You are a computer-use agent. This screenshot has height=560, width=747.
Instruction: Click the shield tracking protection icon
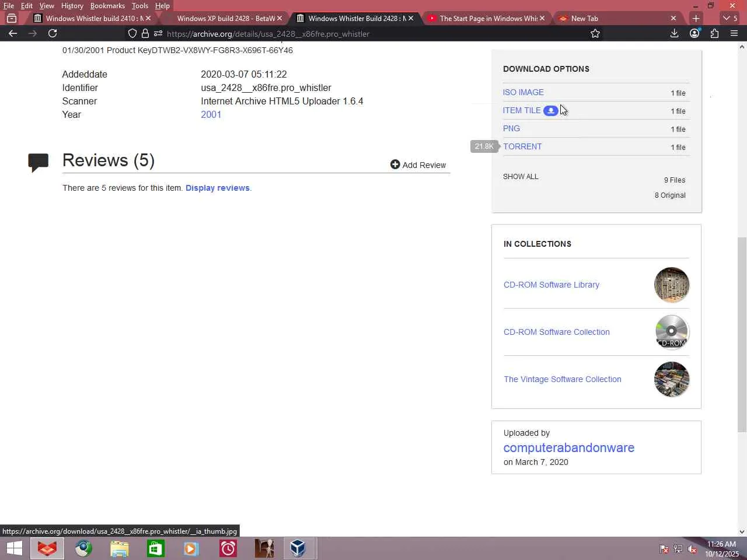(x=132, y=34)
